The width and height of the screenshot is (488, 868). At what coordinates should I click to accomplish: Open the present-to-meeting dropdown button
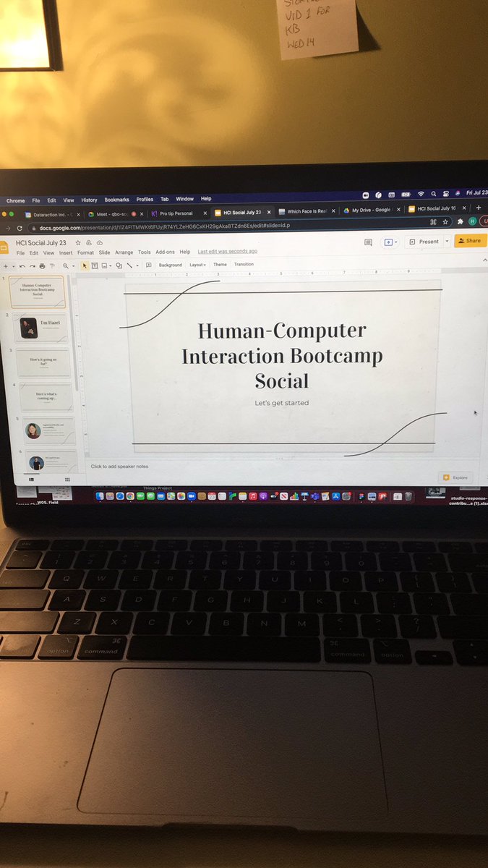[x=390, y=242]
